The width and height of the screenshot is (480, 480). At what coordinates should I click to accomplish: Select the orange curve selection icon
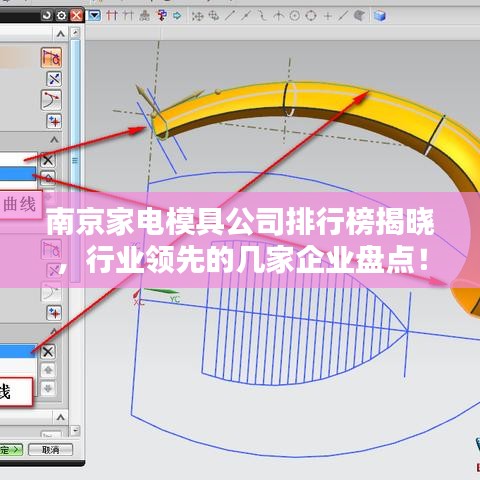pyautogui.click(x=51, y=57)
